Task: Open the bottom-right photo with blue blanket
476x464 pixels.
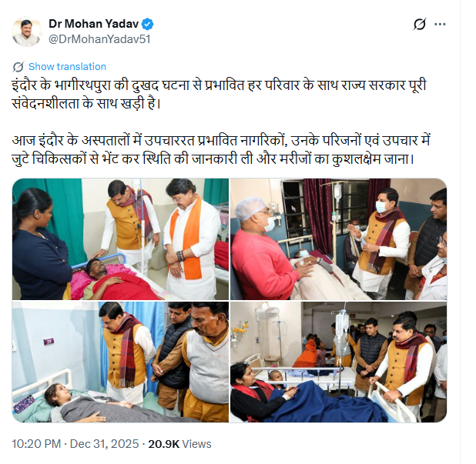Action: tap(338, 362)
